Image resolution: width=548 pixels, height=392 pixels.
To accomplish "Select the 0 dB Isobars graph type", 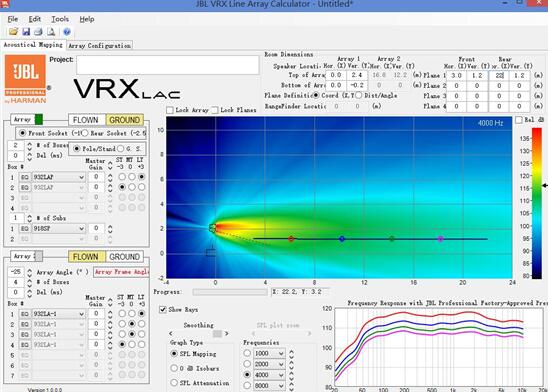I will coord(174,368).
